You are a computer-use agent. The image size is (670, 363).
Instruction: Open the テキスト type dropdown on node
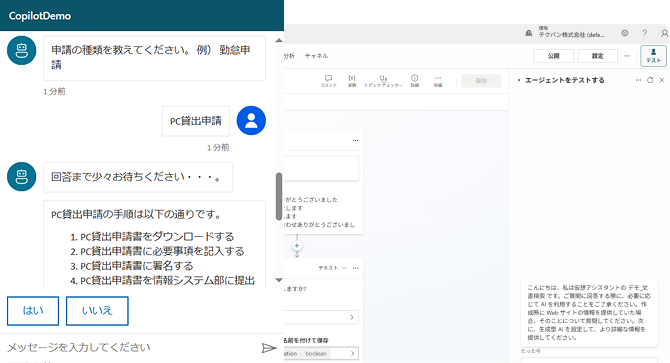(332, 268)
